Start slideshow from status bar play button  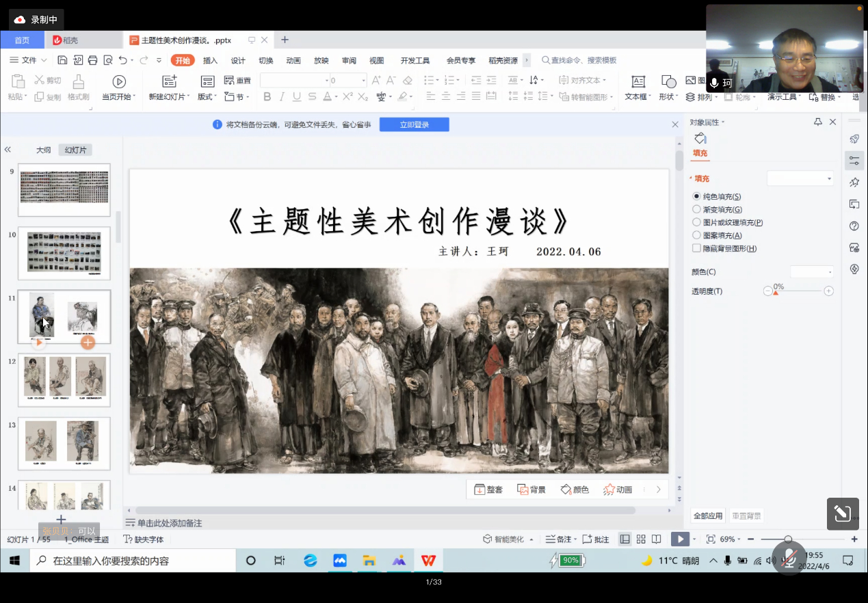pos(679,539)
